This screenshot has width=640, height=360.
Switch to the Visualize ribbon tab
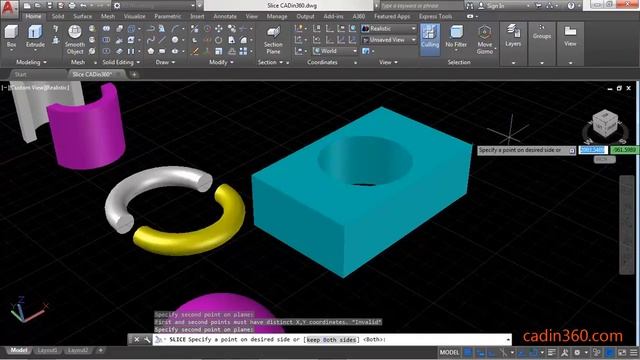tap(135, 16)
